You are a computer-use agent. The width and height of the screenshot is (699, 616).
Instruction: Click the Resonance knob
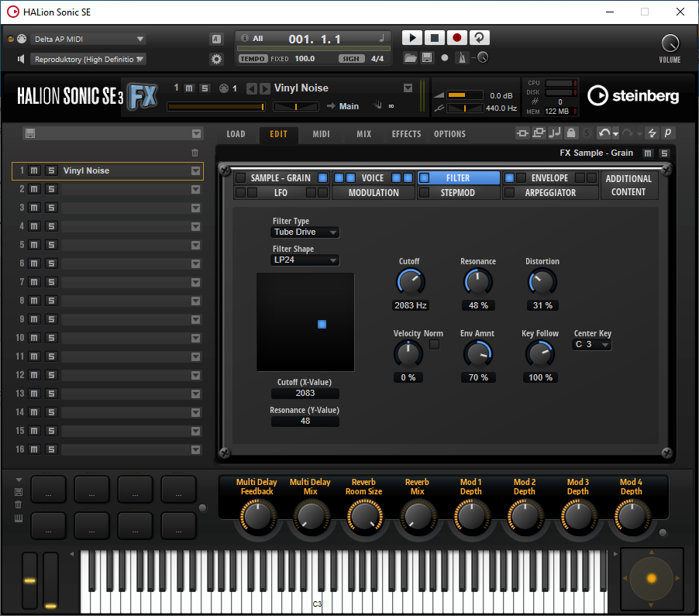click(478, 282)
